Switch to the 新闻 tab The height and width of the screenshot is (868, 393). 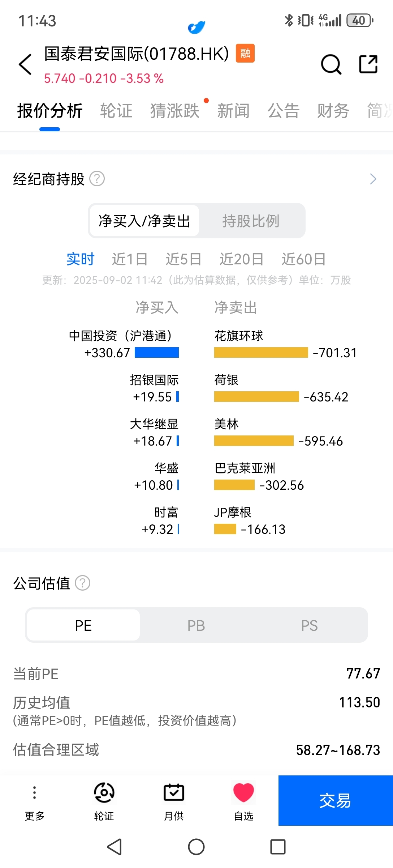tap(233, 111)
